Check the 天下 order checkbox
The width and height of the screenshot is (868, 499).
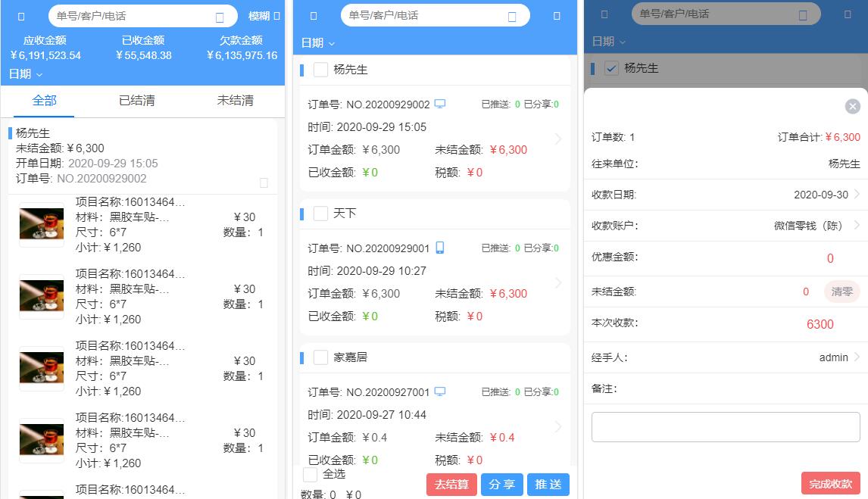coord(320,214)
